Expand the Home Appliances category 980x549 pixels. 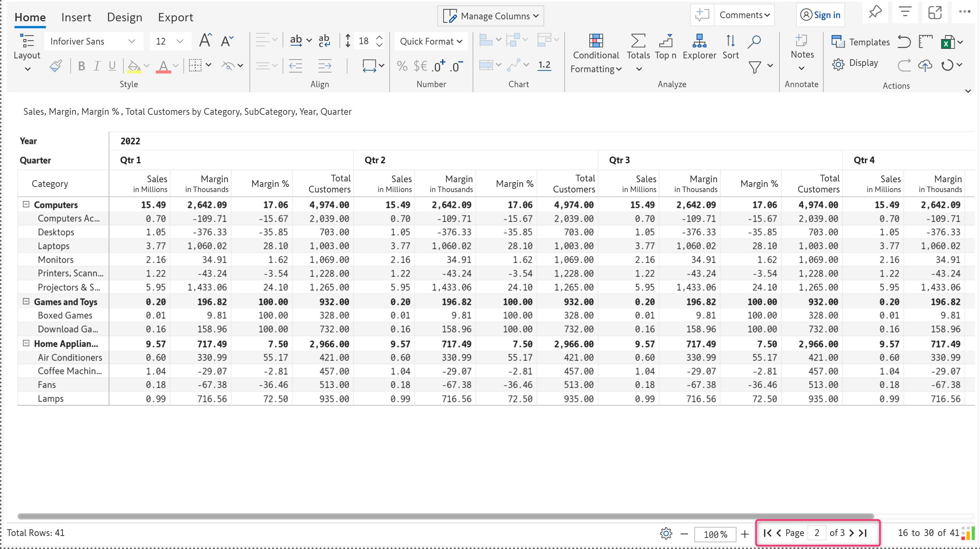click(26, 343)
